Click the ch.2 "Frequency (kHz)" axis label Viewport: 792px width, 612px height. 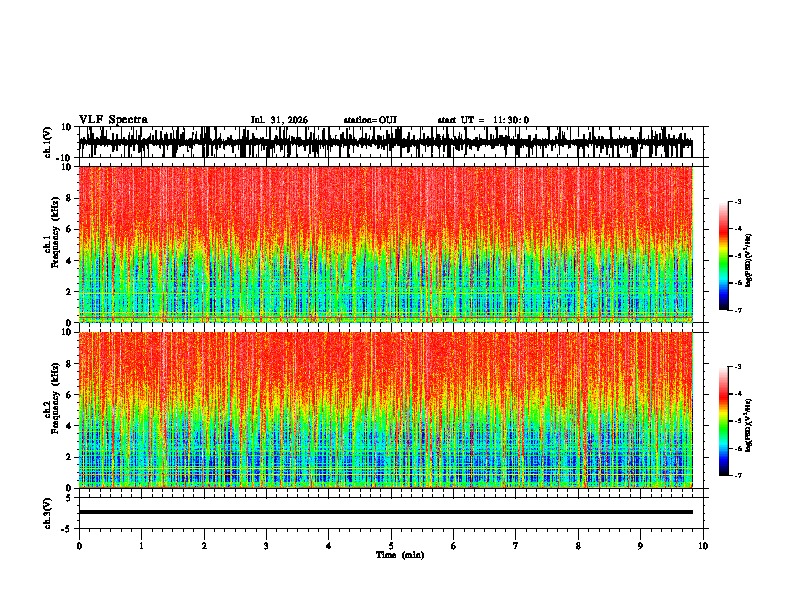coord(55,398)
